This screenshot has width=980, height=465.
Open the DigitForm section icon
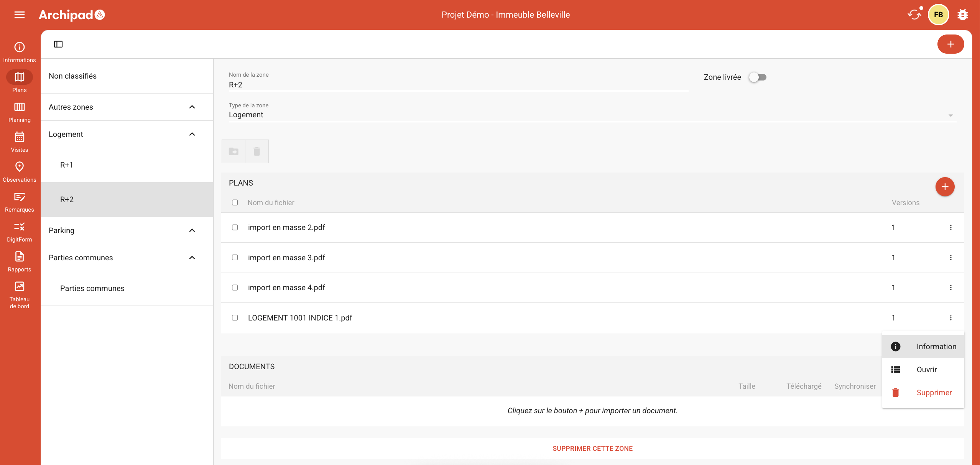pyautogui.click(x=19, y=227)
